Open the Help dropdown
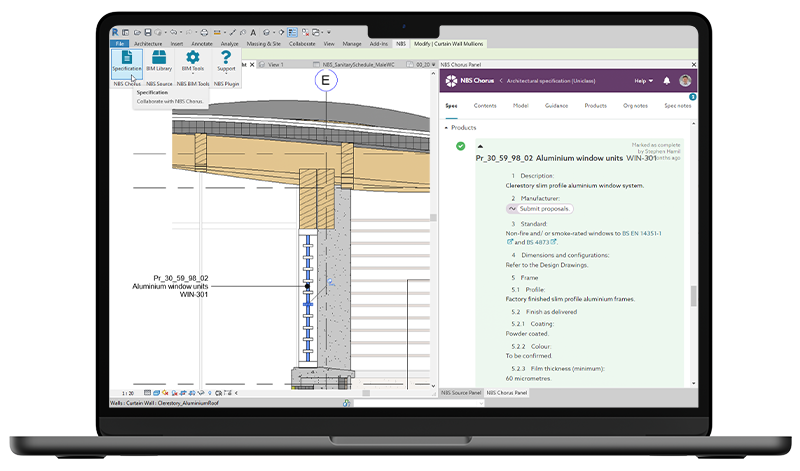Screen dimensions: 800x471 click(643, 81)
